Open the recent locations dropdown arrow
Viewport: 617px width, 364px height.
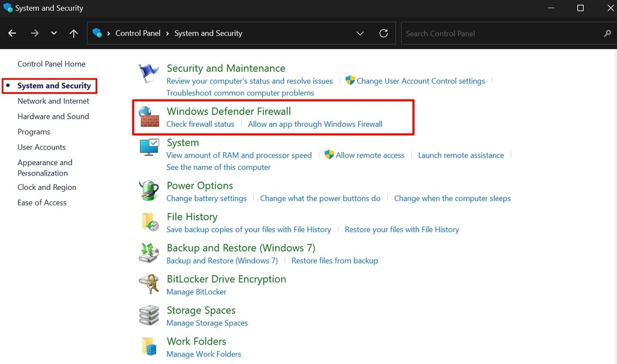(x=54, y=33)
